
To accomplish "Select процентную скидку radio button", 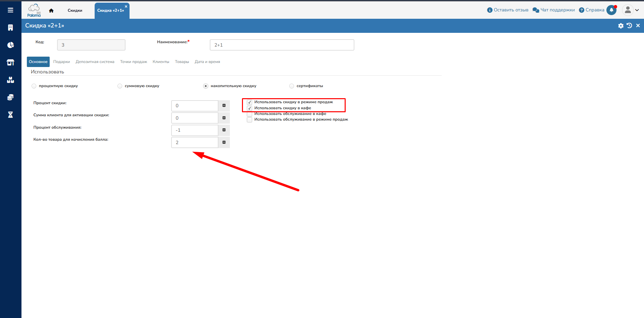I will [34, 86].
